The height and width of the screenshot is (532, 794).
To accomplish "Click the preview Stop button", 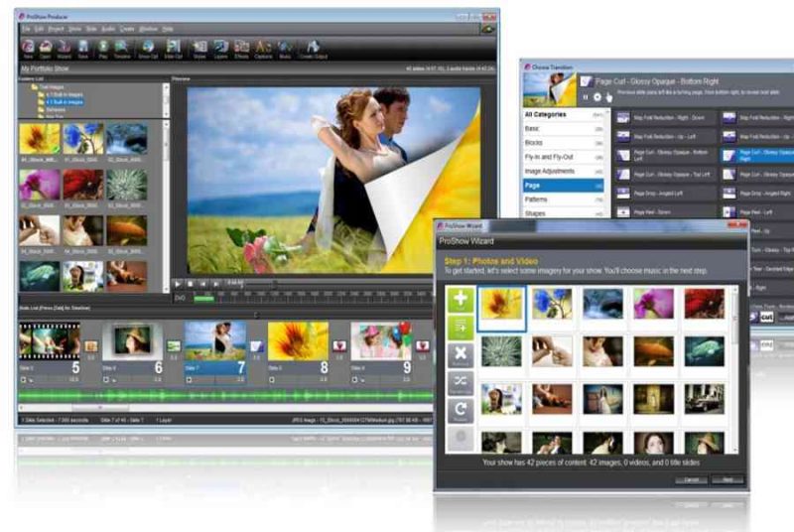I will click(190, 284).
